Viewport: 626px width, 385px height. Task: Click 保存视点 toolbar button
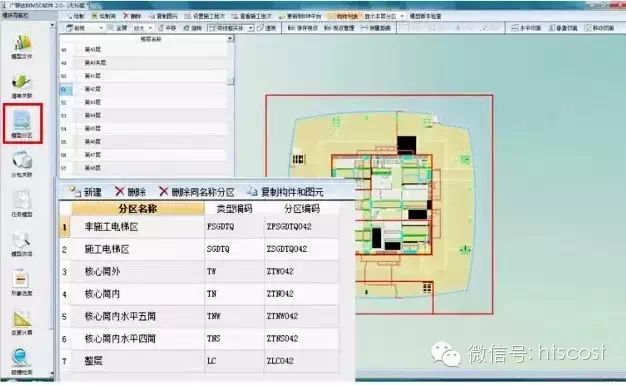[x=303, y=28]
